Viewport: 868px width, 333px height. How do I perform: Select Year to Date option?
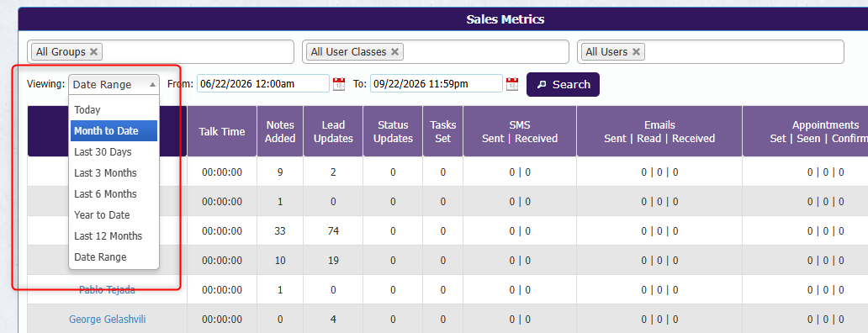coord(114,215)
